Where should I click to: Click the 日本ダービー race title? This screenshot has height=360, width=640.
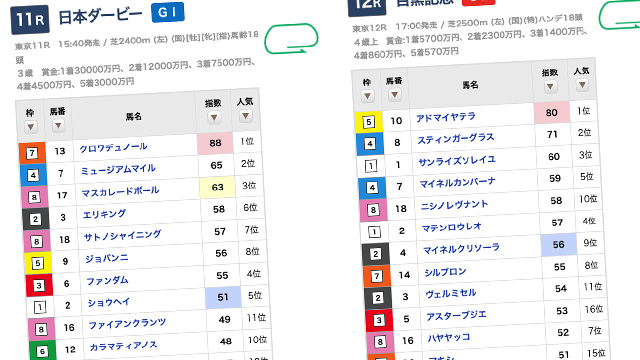[100, 16]
